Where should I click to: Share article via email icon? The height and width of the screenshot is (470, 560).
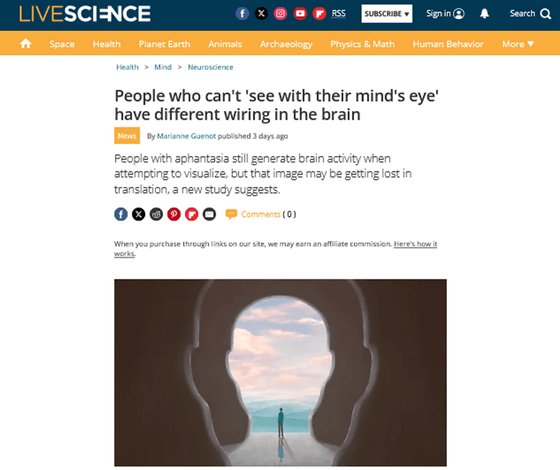[209, 214]
